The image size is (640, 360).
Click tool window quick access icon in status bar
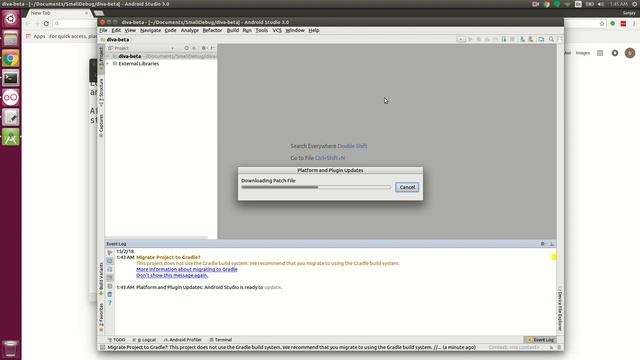102,347
